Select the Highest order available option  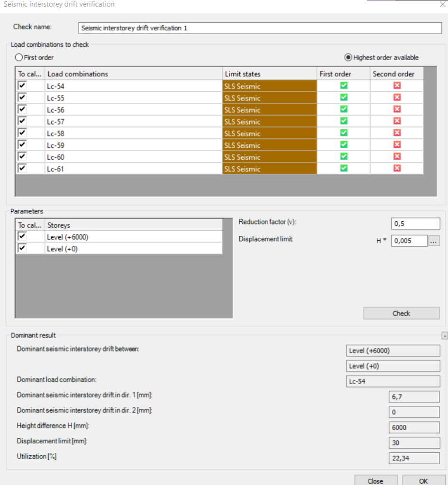pos(348,57)
